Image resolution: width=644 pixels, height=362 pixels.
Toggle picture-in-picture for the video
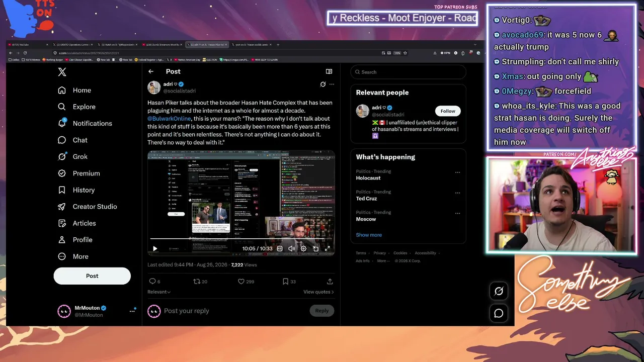pyautogui.click(x=315, y=248)
